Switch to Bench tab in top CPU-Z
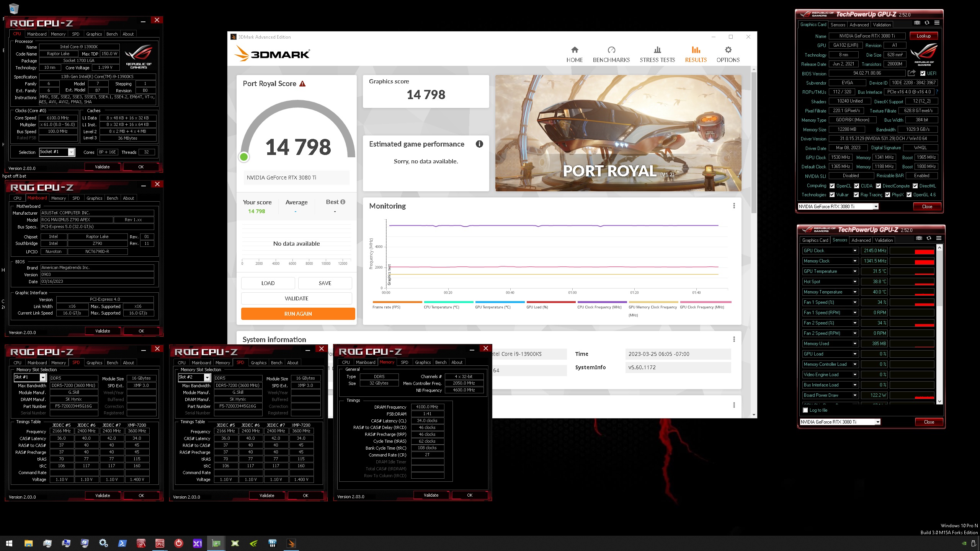 [x=112, y=34]
